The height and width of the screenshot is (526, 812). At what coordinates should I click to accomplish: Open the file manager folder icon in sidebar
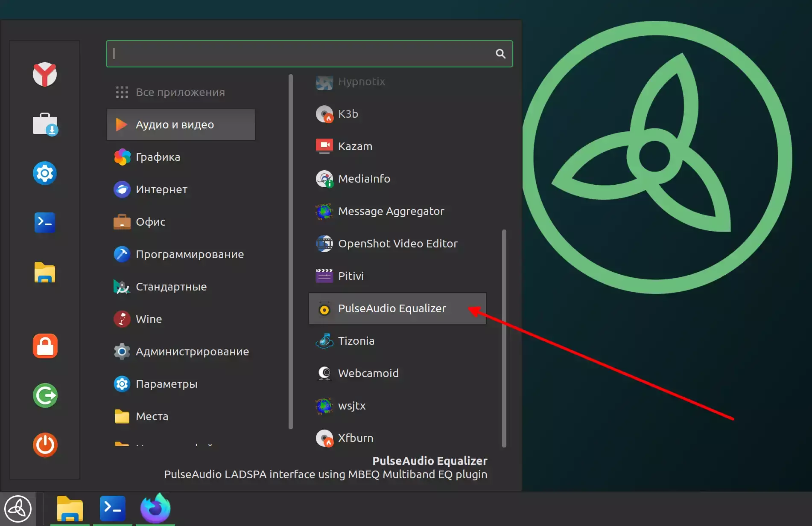pyautogui.click(x=45, y=273)
